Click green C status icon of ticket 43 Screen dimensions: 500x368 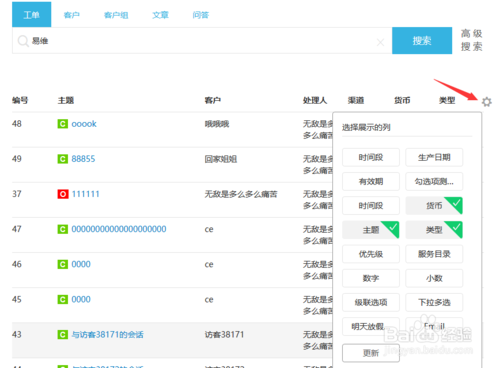63,334
